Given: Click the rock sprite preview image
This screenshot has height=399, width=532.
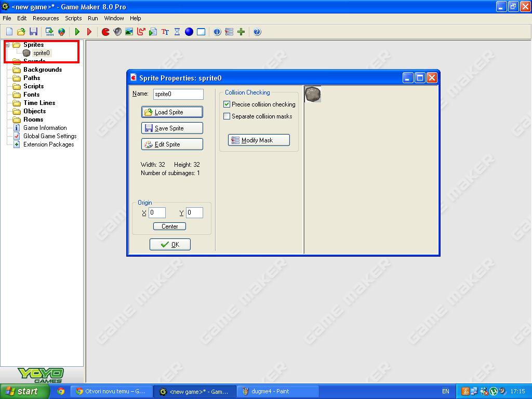Looking at the screenshot, I should click(x=312, y=94).
